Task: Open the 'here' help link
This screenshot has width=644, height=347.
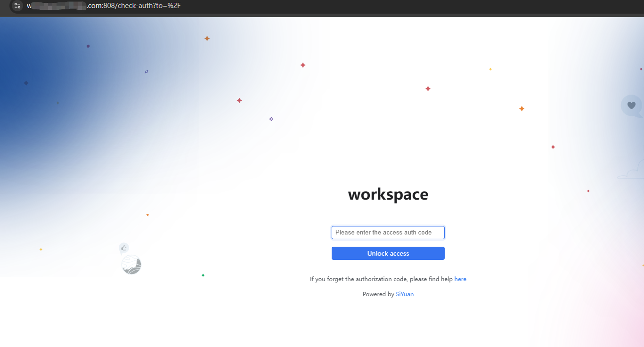Action: coord(460,279)
